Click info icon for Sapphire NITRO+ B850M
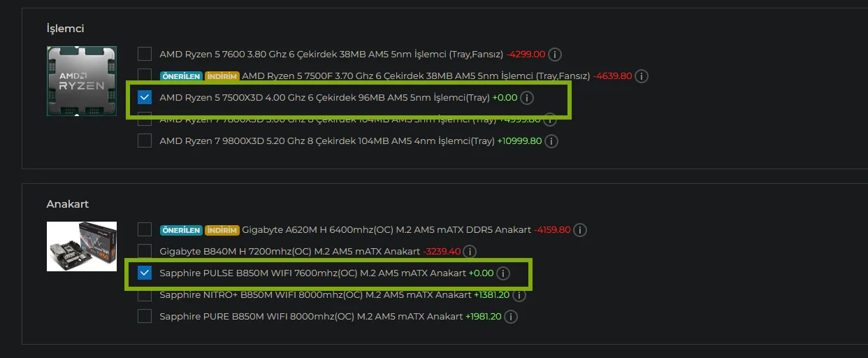 519,295
